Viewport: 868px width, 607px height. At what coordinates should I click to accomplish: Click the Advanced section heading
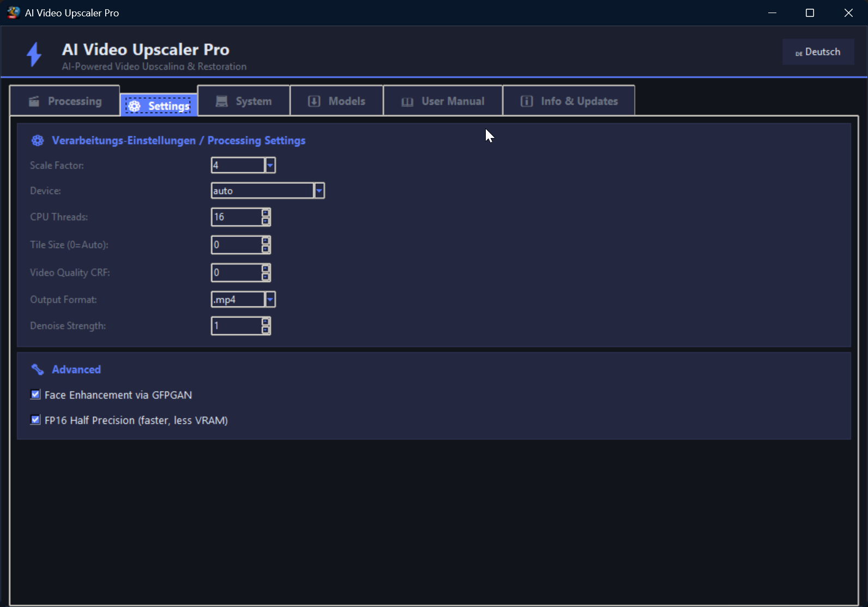[76, 370]
